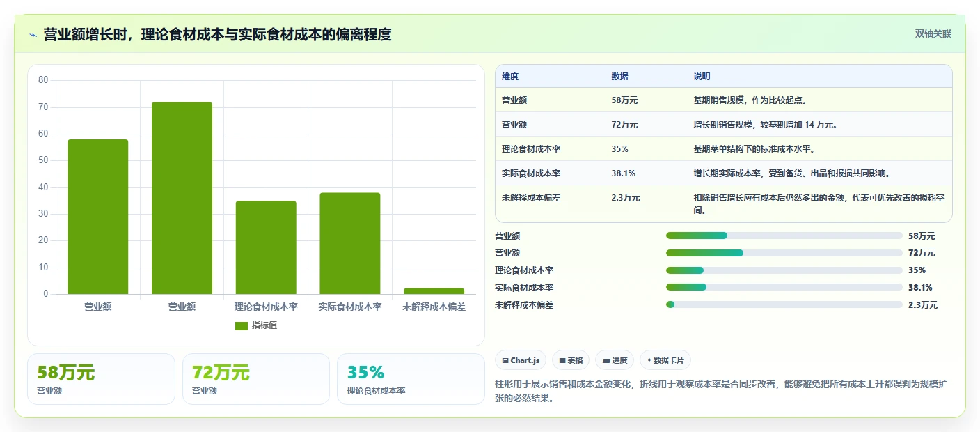Select the 理论食材成本率 bar in the chart

266,247
